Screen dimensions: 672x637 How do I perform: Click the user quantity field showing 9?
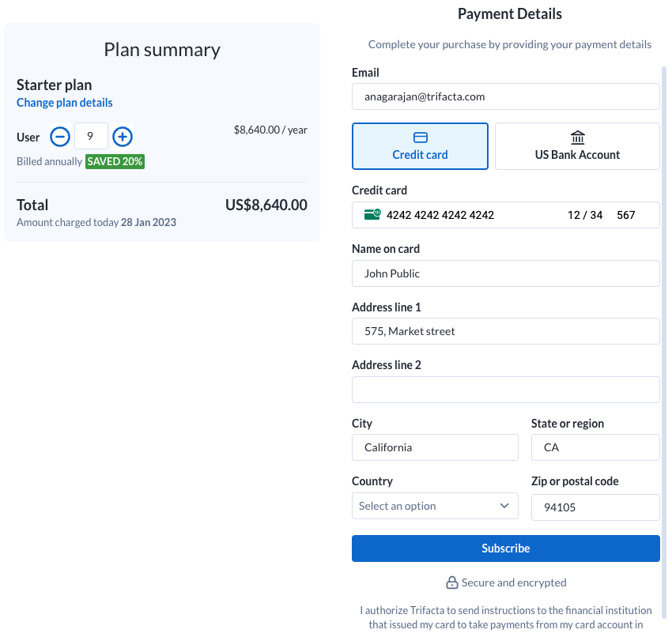[x=91, y=136]
